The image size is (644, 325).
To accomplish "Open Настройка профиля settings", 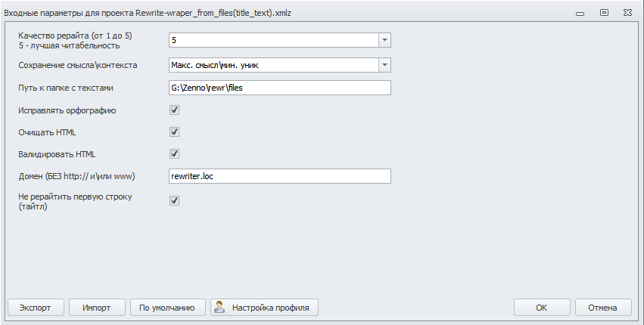I will [x=265, y=308].
